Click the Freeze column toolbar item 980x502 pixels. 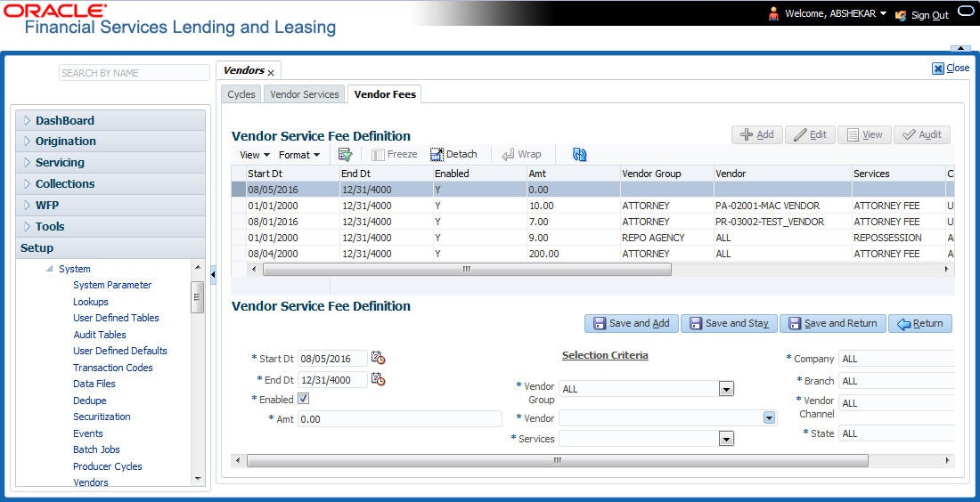pos(395,154)
